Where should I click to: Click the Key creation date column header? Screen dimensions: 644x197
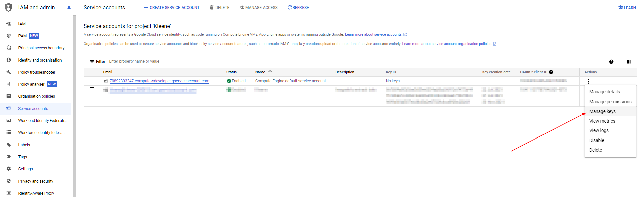click(496, 72)
